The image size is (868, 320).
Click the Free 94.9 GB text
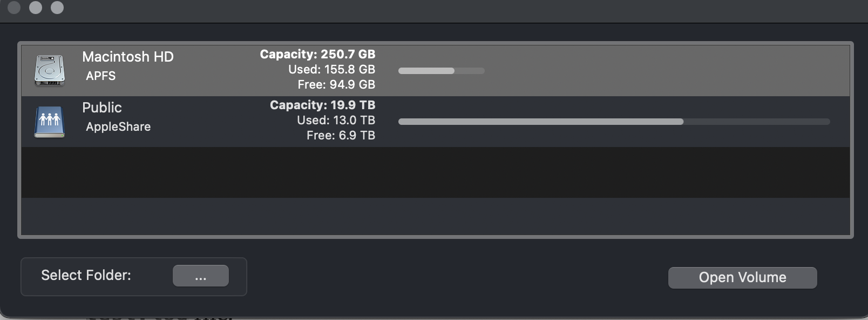[336, 85]
